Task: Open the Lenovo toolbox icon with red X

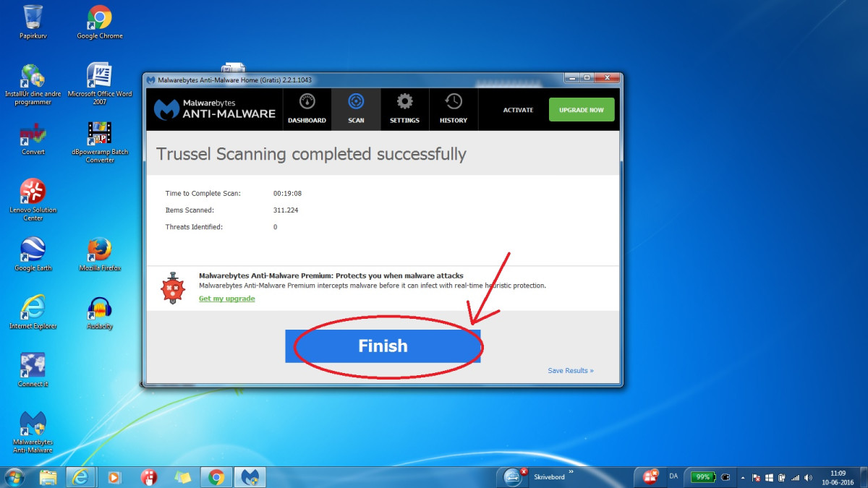Action: click(513, 477)
